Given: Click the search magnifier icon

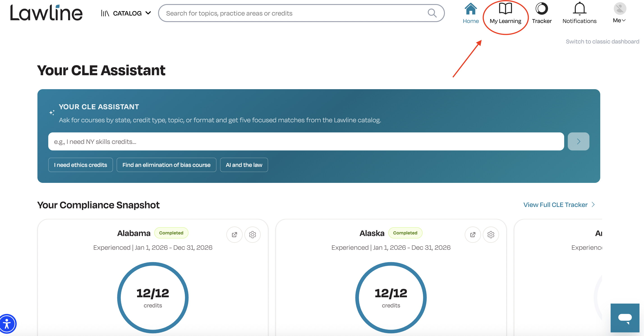Looking at the screenshot, I should click(432, 13).
